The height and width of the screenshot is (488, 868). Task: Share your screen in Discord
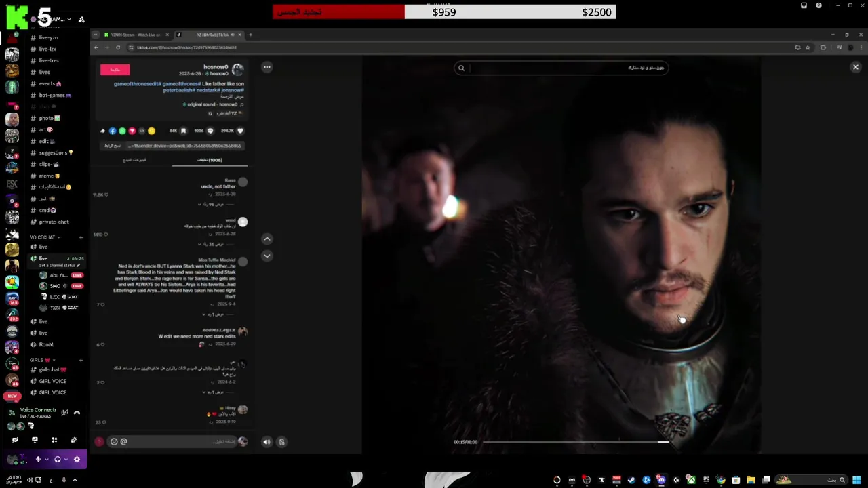click(x=35, y=440)
